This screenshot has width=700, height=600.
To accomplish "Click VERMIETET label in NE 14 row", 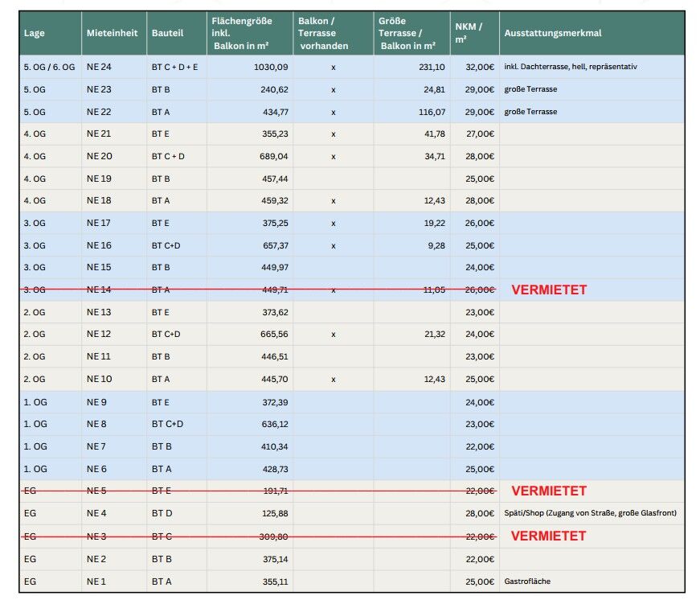I will pos(549,290).
